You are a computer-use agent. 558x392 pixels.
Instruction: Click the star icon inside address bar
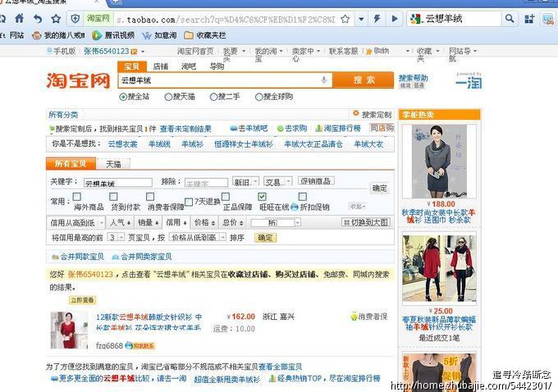pos(345,19)
